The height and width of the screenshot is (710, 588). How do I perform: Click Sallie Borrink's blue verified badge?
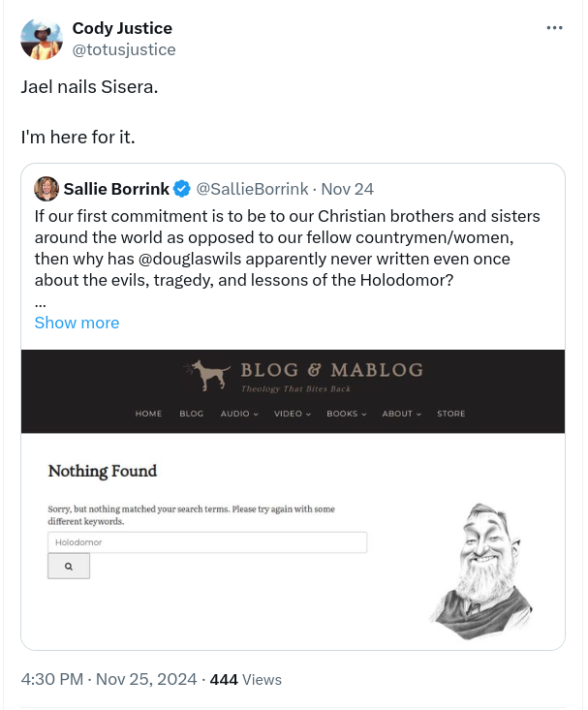[x=181, y=188]
